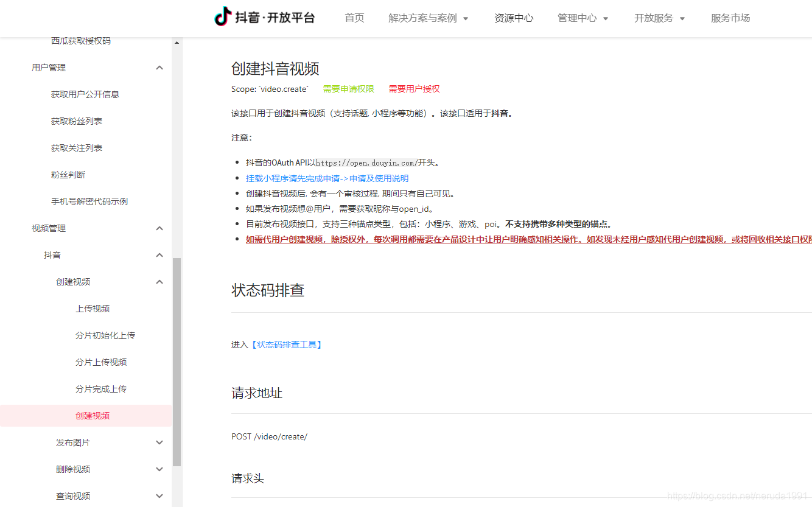Screen dimensions: 812x507
Task: Click sidebar scrollbar up arrow
Action: pyautogui.click(x=177, y=43)
